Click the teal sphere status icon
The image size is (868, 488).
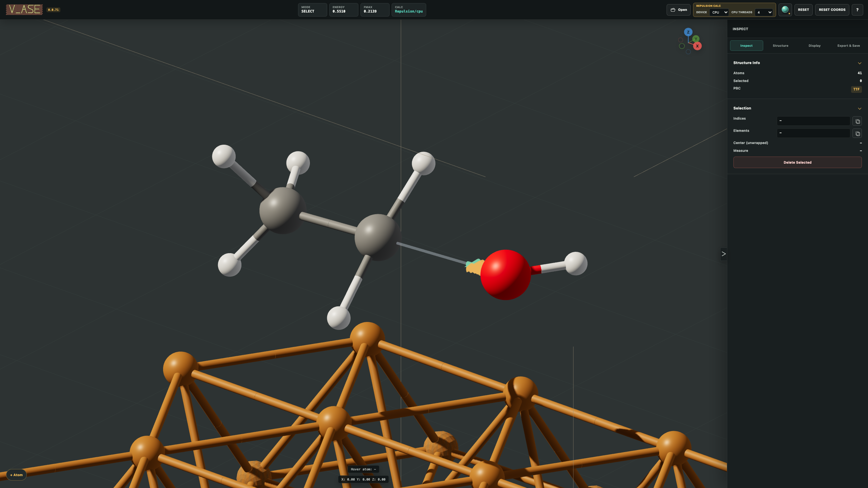point(785,10)
